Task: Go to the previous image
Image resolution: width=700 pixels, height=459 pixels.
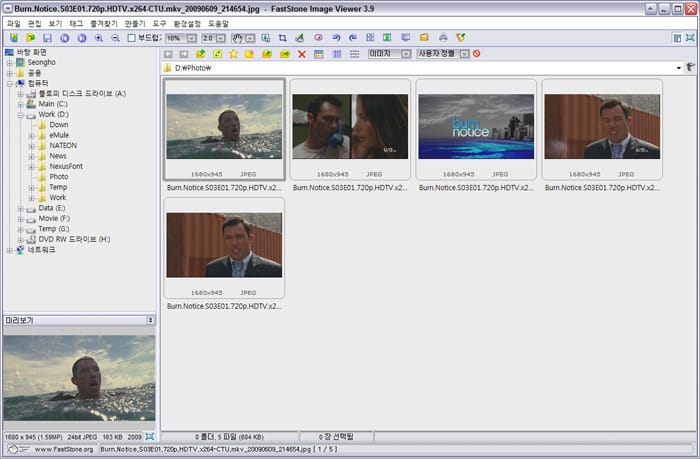Action: (x=65, y=38)
